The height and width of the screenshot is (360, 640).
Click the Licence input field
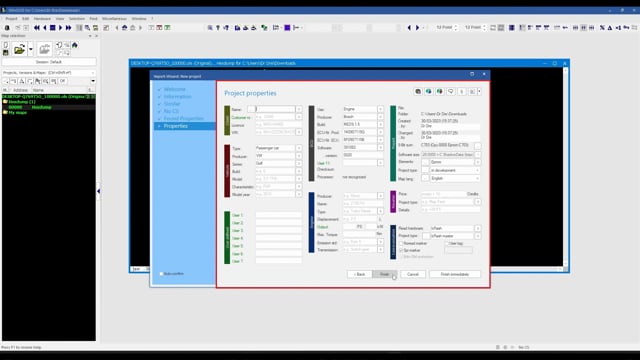[x=278, y=125]
